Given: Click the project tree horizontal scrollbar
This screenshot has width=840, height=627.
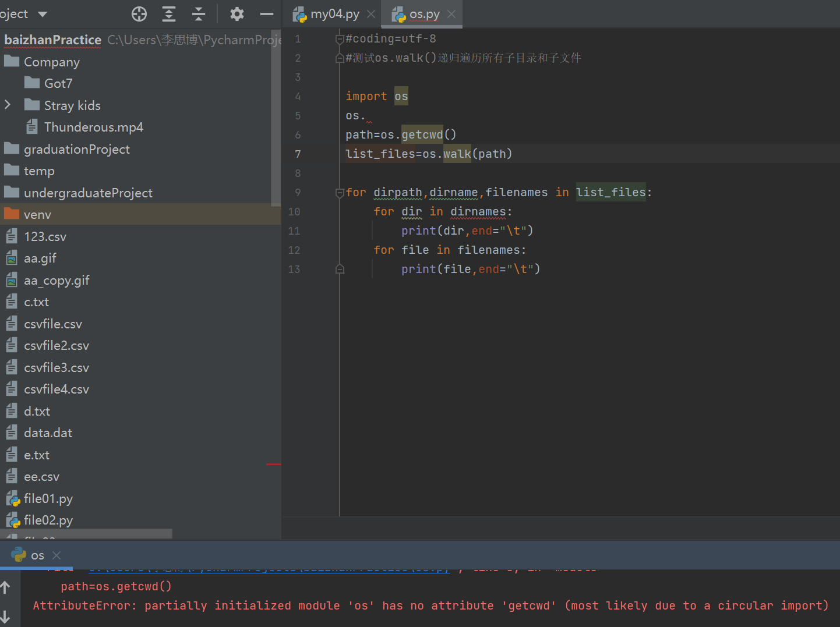Looking at the screenshot, I should pyautogui.click(x=86, y=534).
